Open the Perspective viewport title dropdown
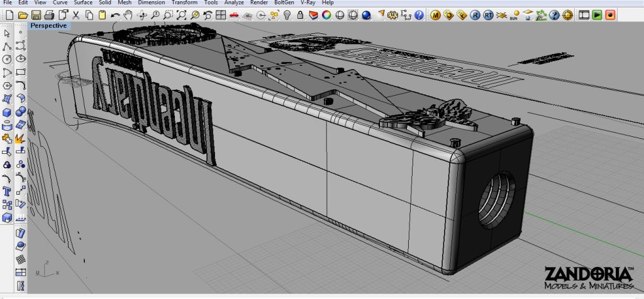Image resolution: width=644 pixels, height=299 pixels. point(48,26)
